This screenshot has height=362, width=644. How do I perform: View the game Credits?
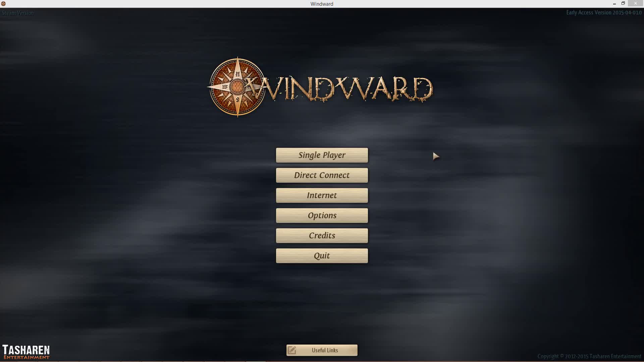click(x=322, y=236)
